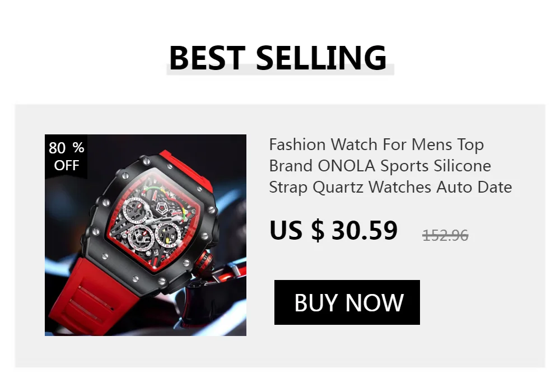Click the 80 % discount figure on the badge
The height and width of the screenshot is (392, 560).
[67, 148]
